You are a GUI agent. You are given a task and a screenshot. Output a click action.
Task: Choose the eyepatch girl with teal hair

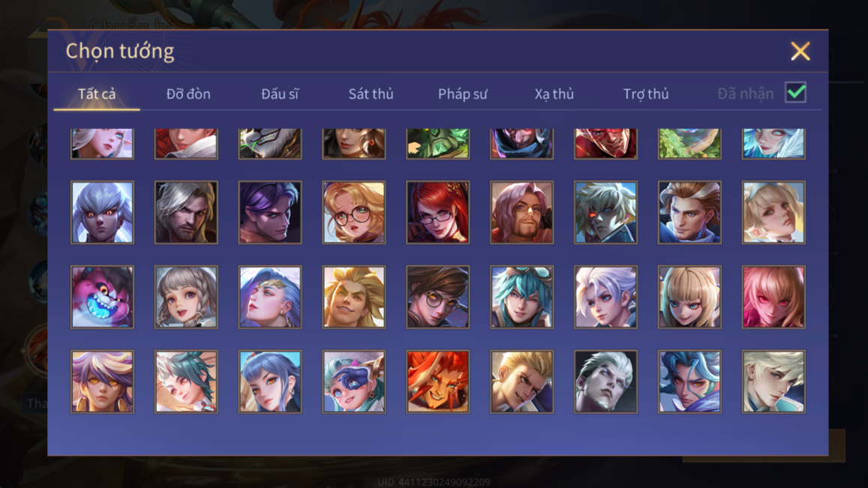(x=354, y=382)
